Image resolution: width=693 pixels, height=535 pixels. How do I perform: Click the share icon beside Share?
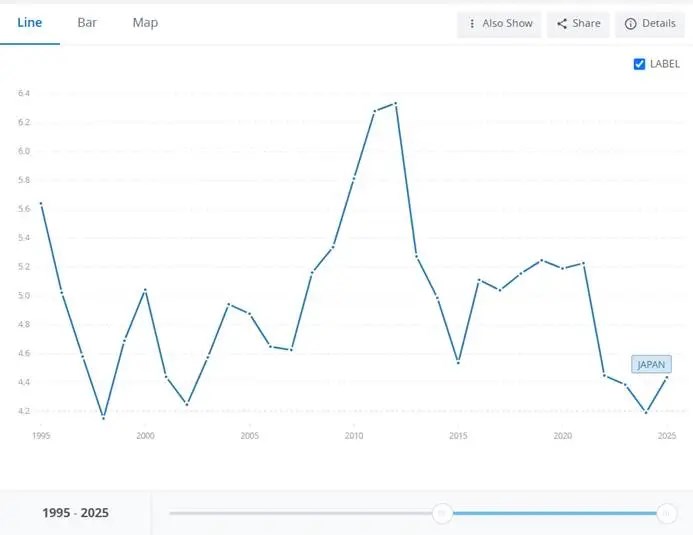coord(562,23)
